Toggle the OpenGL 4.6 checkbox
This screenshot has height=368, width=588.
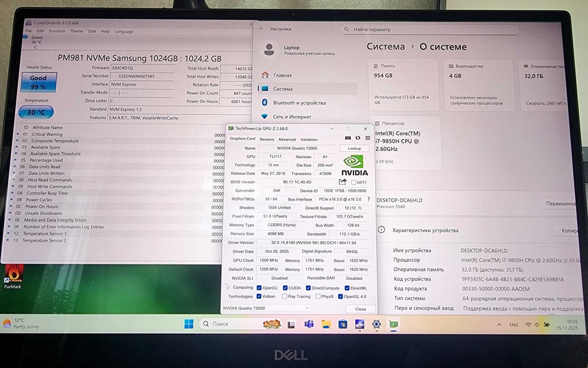tap(340, 296)
